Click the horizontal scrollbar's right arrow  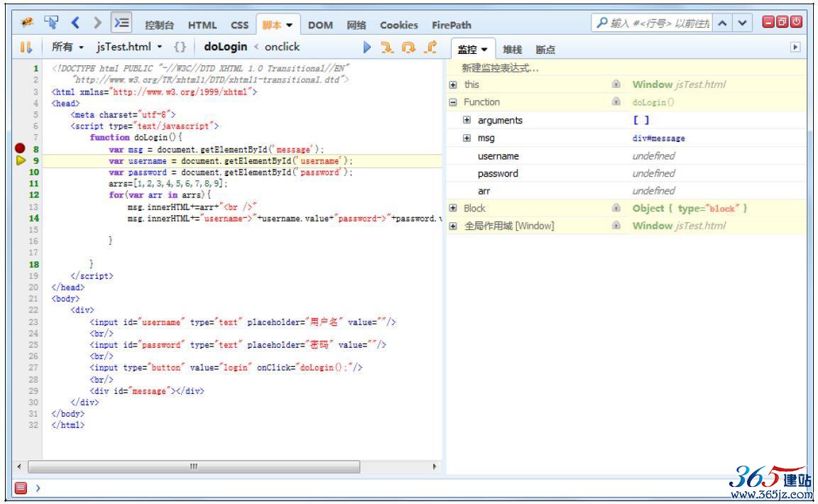[x=435, y=466]
